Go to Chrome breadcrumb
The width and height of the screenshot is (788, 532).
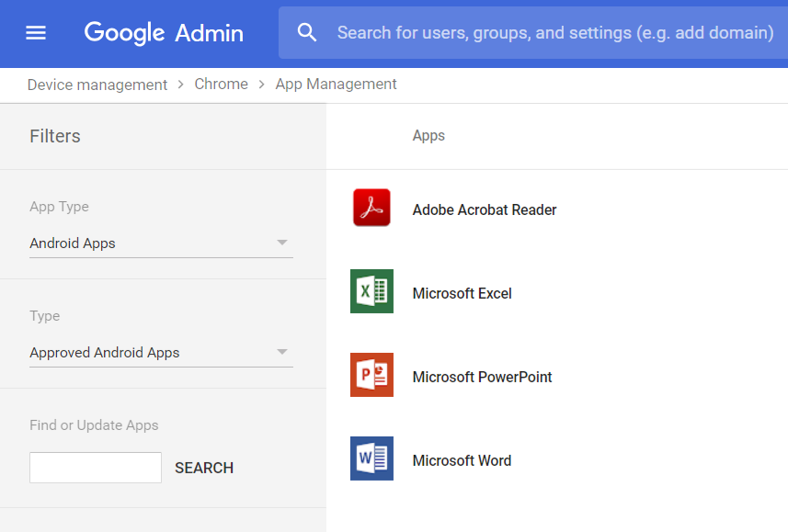pyautogui.click(x=221, y=84)
